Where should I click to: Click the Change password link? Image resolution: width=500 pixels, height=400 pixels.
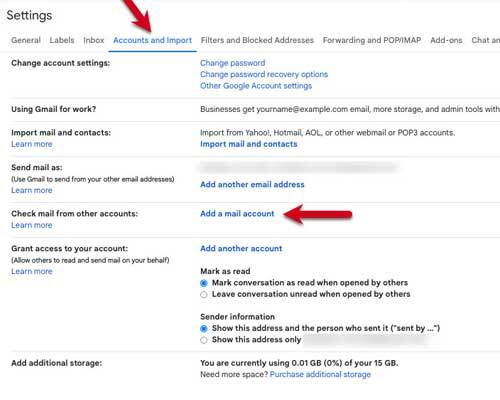click(x=233, y=63)
